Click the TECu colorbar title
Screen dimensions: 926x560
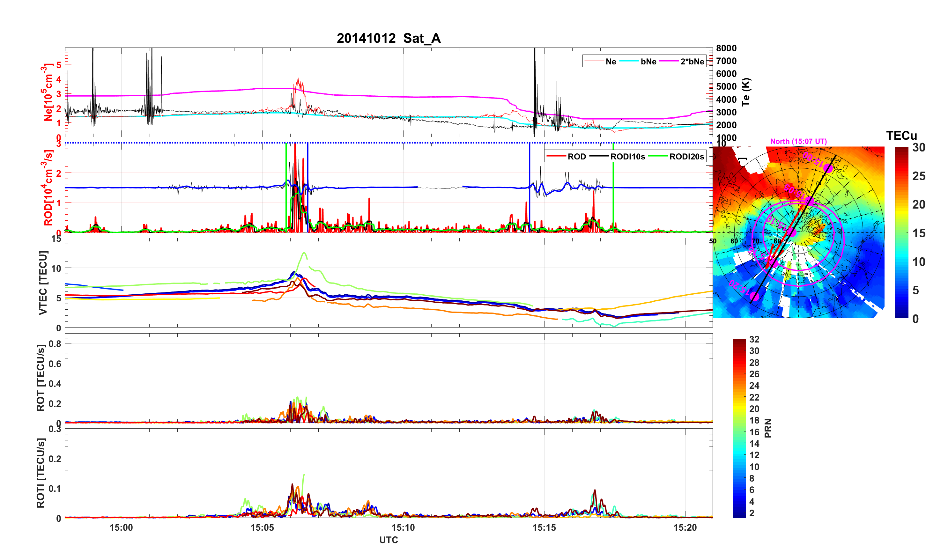(x=901, y=136)
